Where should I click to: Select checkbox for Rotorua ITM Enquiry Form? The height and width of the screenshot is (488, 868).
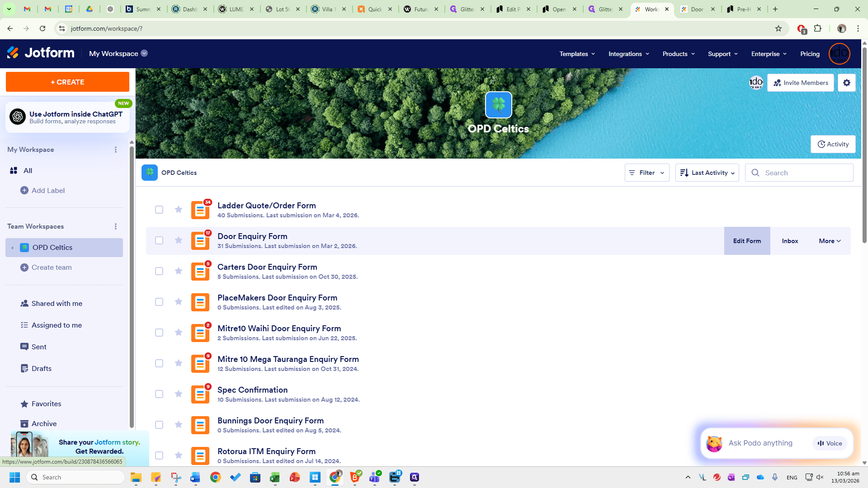[x=159, y=455]
